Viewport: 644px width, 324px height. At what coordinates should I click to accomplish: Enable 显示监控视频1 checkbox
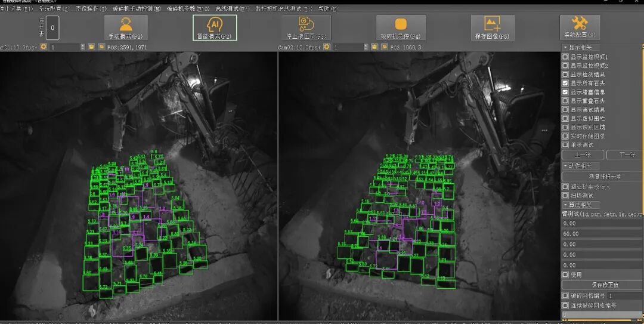pos(565,57)
